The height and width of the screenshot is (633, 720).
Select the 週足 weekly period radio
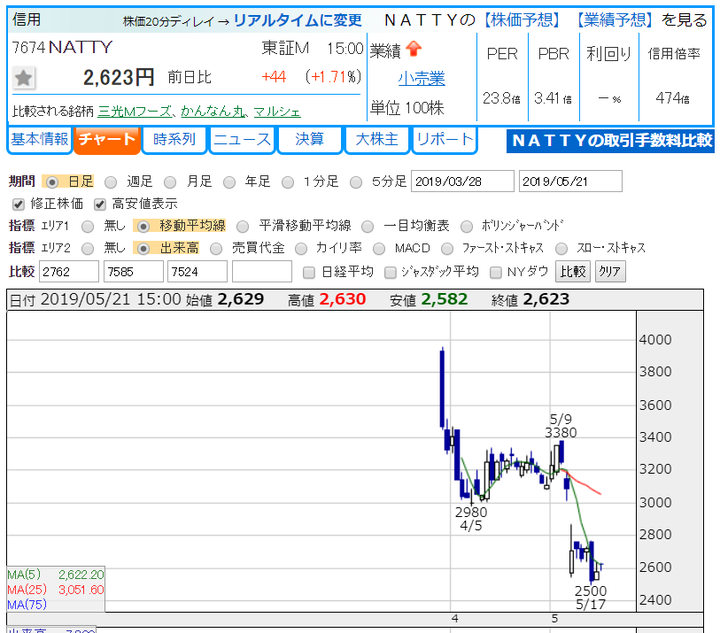click(x=111, y=182)
